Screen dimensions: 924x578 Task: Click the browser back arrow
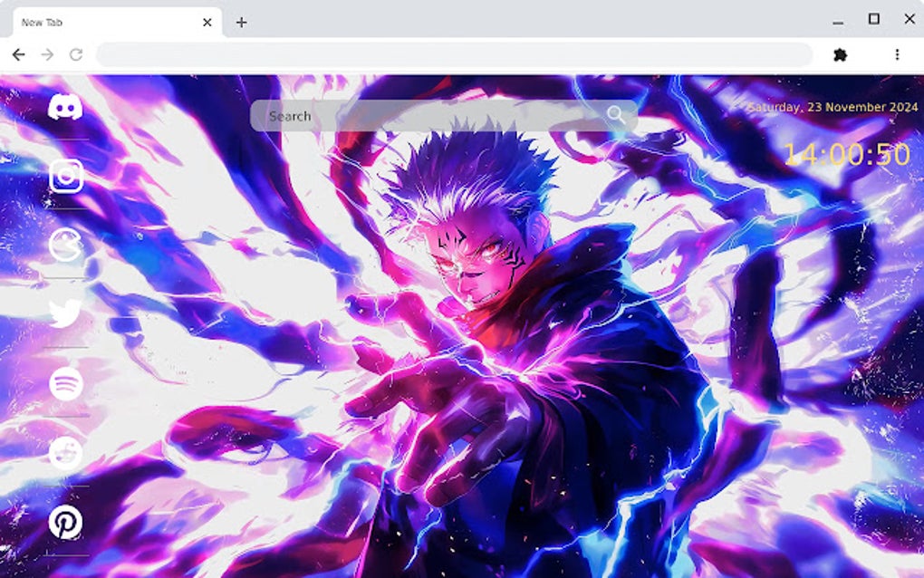19,54
